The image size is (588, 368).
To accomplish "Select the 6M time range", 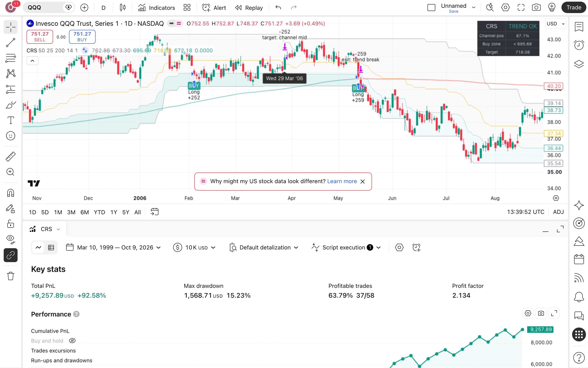I will click(x=85, y=212).
